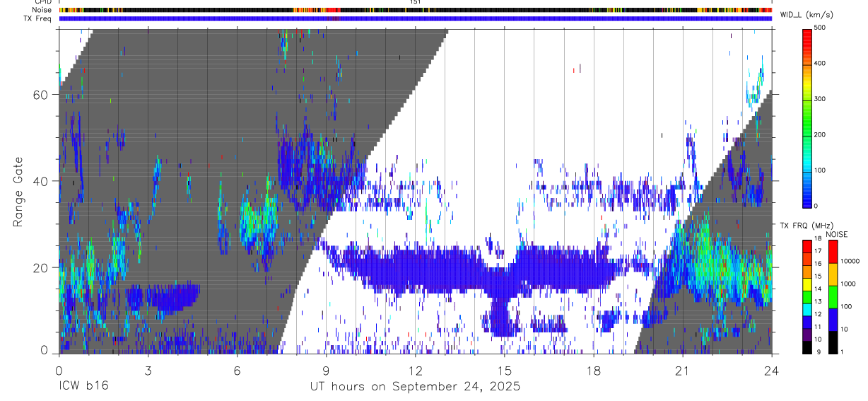Click the 'TX Freq' row label at top left
Viewport: 868px width, 401px height.
click(x=39, y=18)
